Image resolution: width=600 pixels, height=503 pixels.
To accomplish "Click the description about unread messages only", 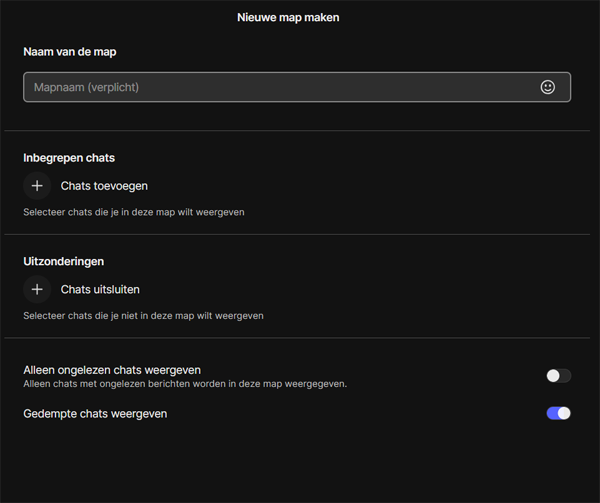I will (x=185, y=384).
